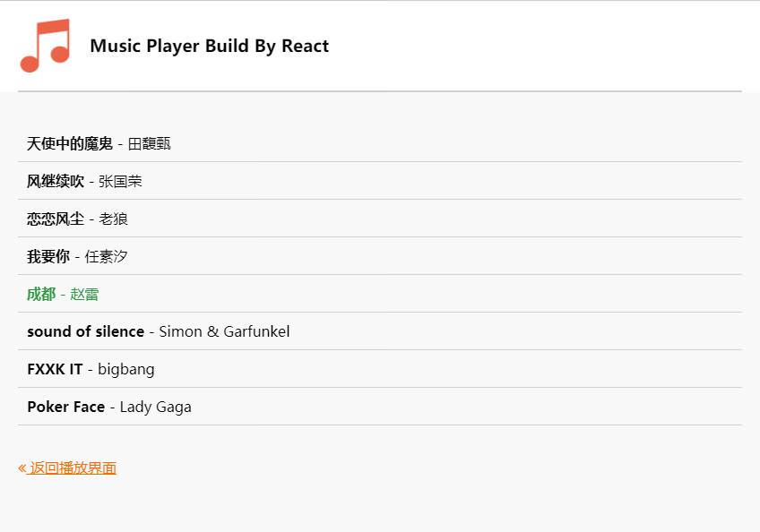Viewport: 760px width, 532px height.
Task: Click the double-chevron icon before 返回播放界面
Action: point(22,468)
